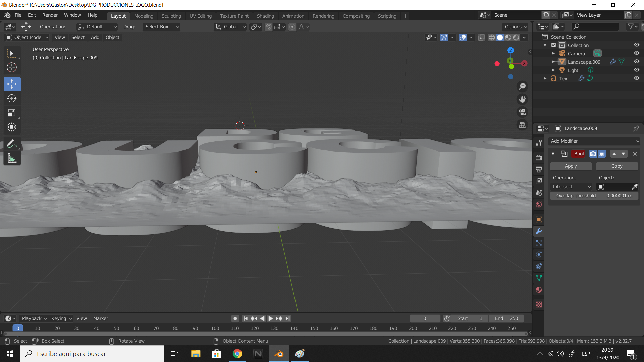Image resolution: width=644 pixels, height=362 pixels.
Task: Open the Material properties tab
Action: [539, 290]
